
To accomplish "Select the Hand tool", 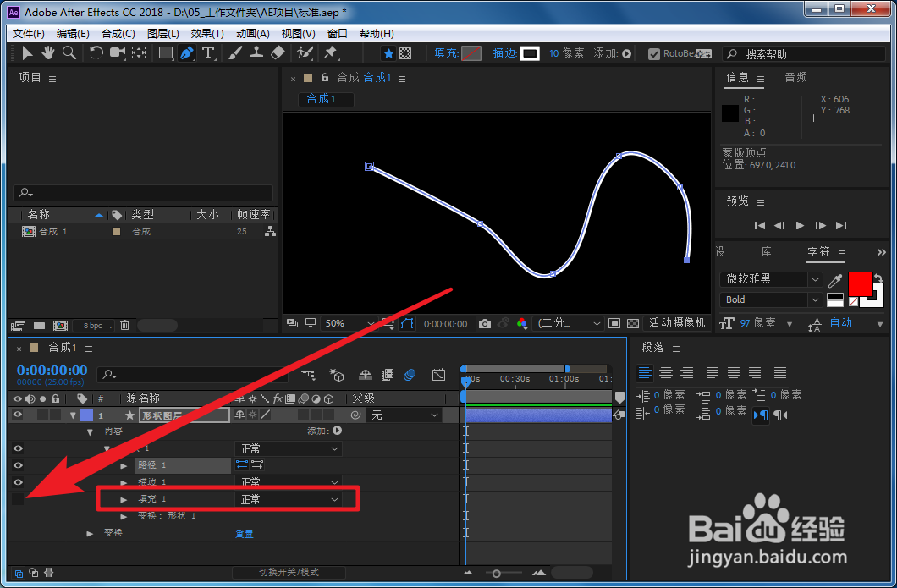I will point(47,53).
